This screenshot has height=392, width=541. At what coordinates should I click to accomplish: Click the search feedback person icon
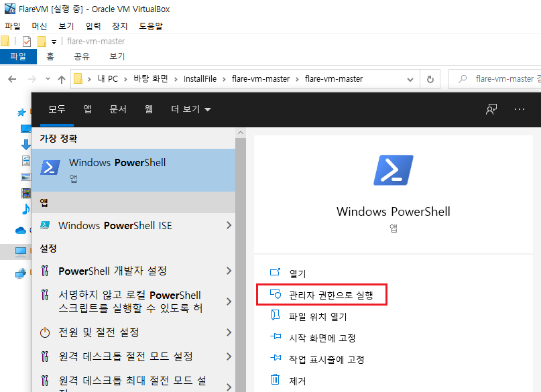[491, 109]
